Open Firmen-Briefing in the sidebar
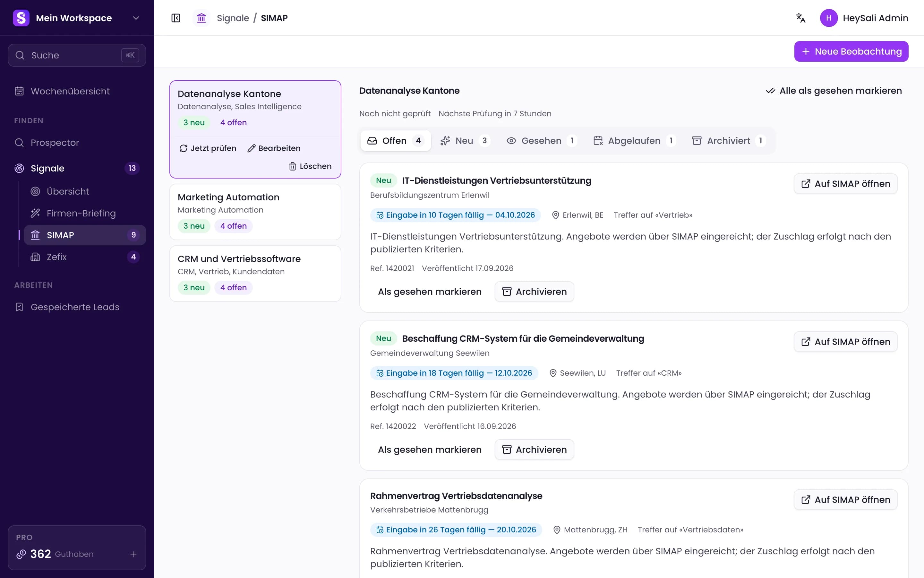This screenshot has width=924, height=578. tap(85, 213)
